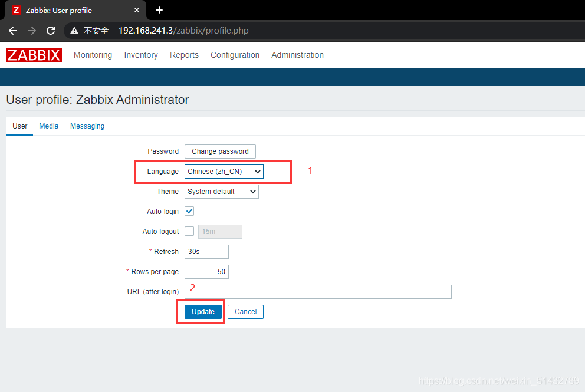This screenshot has height=392, width=585.
Task: Close the Zabbix User profile browser tab
Action: click(x=137, y=10)
